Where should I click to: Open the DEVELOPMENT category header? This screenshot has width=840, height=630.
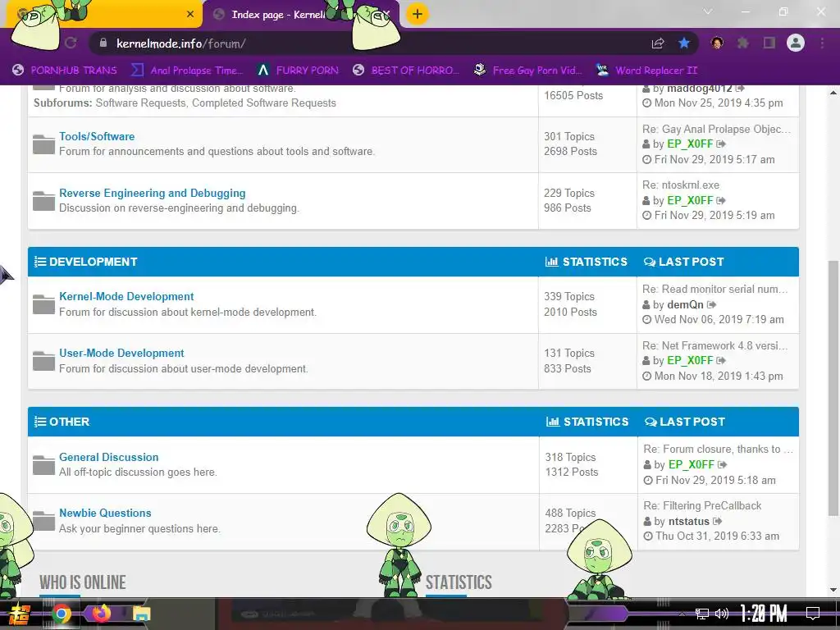pos(94,262)
